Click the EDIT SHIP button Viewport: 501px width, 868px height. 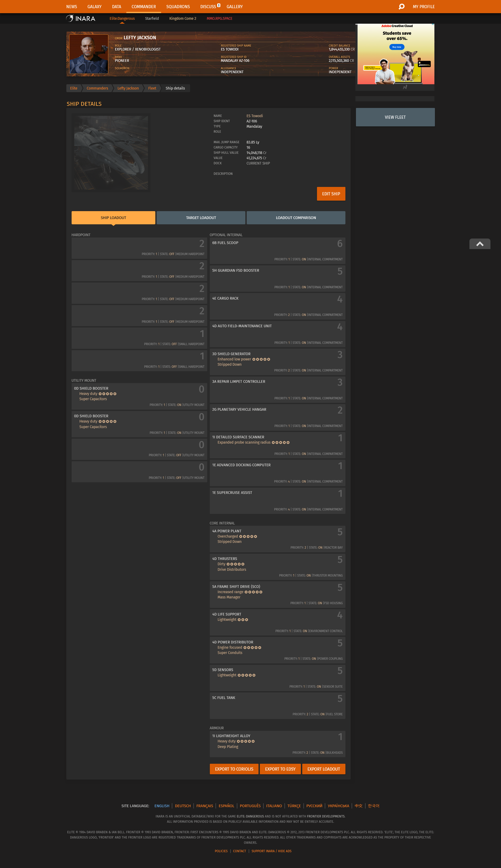click(x=331, y=194)
